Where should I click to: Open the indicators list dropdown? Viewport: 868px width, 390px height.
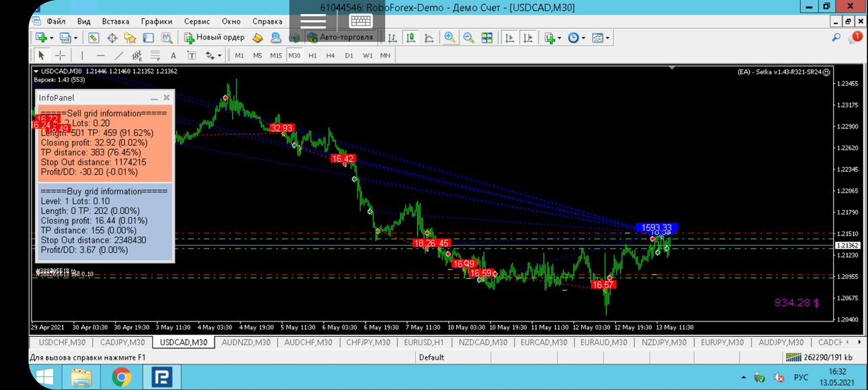tap(560, 38)
